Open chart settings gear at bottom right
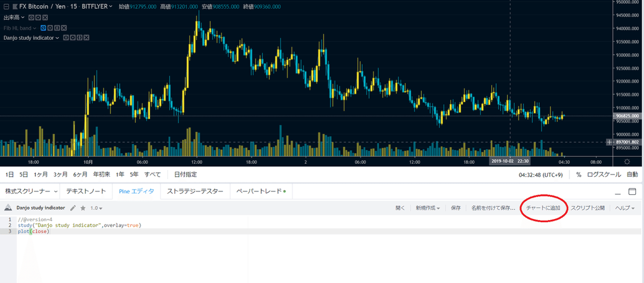Image resolution: width=644 pixels, height=283 pixels. click(x=627, y=162)
